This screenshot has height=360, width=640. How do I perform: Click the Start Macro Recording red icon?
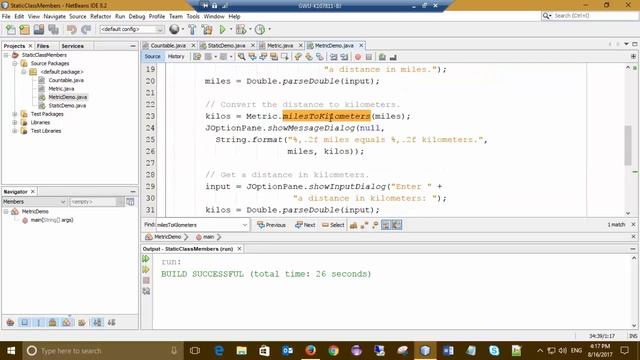[358, 57]
